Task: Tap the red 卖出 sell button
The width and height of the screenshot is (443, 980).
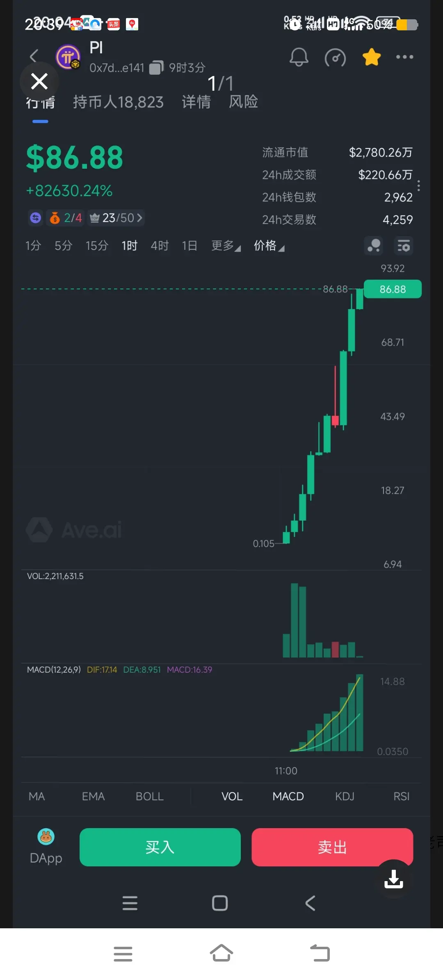Action: click(x=332, y=847)
